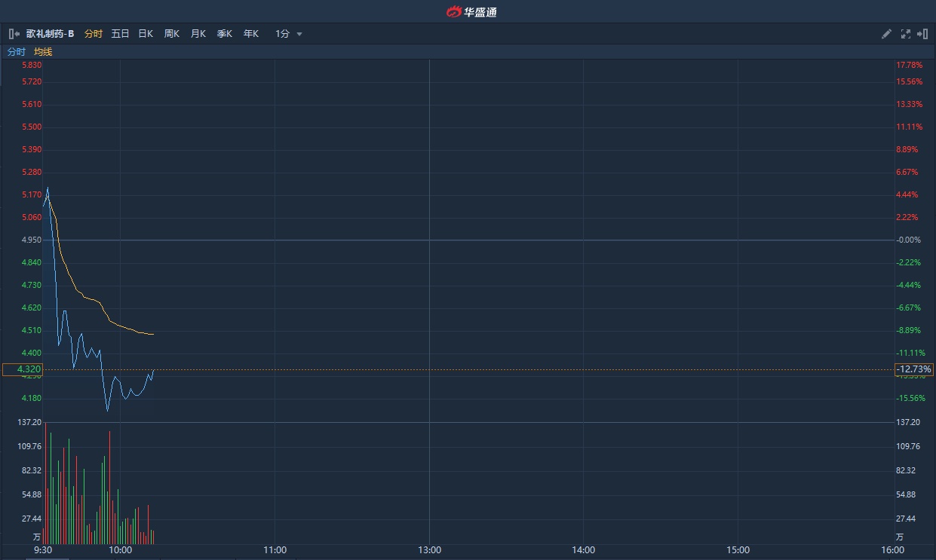Viewport: 936px width, 560px height.
Task: Open the 1分 interval dropdown arrow
Action: pos(299,34)
